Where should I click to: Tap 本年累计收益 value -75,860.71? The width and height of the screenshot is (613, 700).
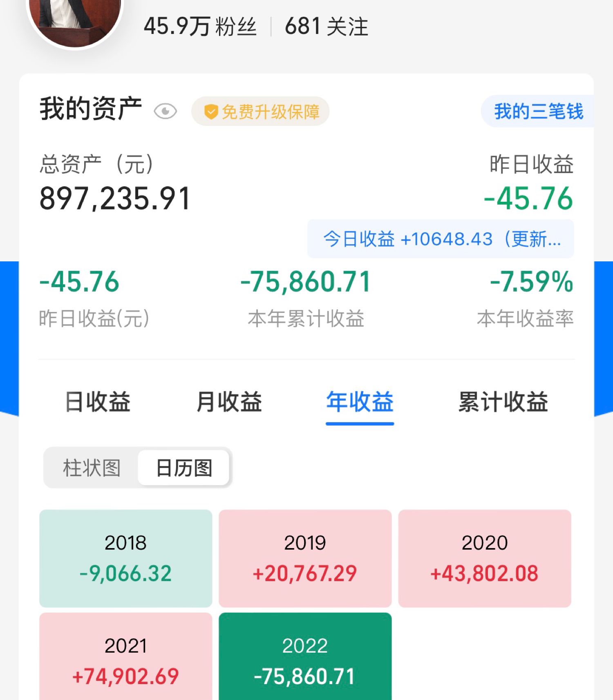click(x=306, y=282)
